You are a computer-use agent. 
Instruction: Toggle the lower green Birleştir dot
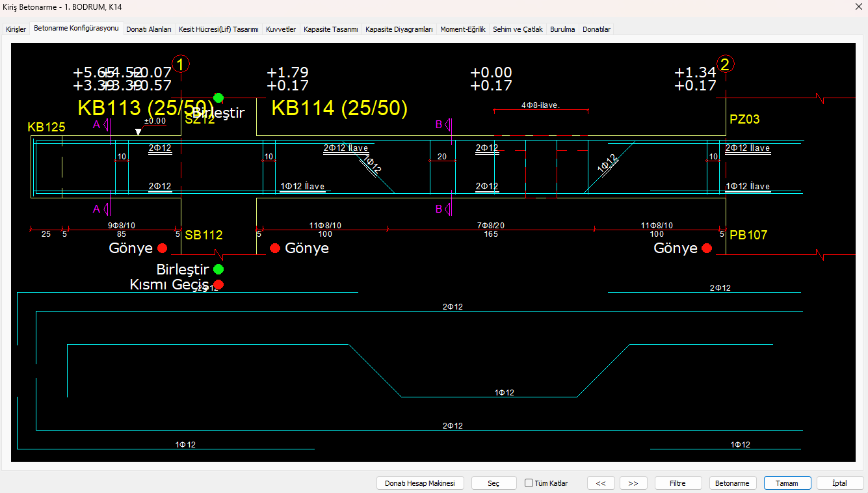pyautogui.click(x=218, y=269)
